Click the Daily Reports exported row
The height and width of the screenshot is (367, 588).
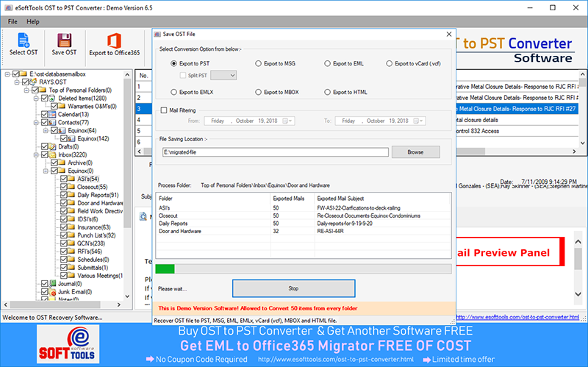[304, 224]
